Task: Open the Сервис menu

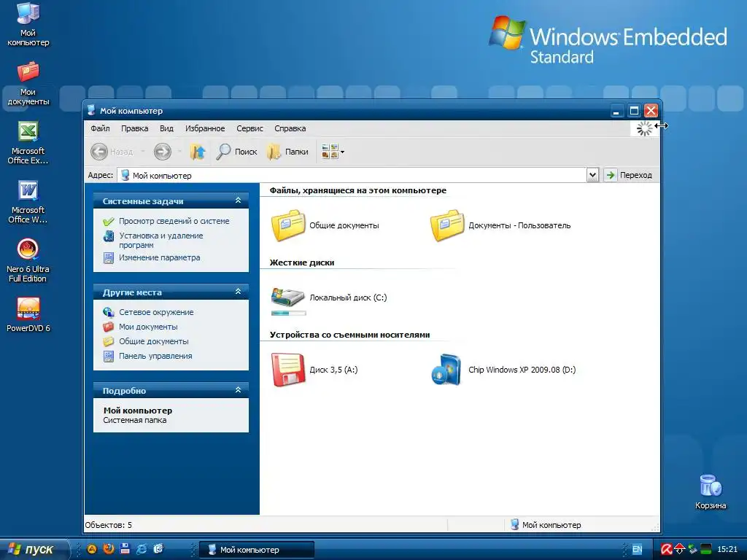Action: tap(249, 128)
